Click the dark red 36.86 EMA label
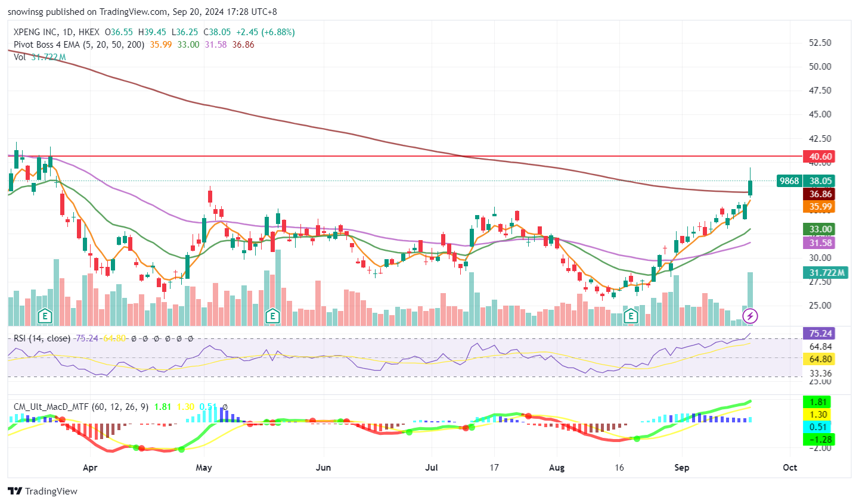The width and height of the screenshot is (859, 504). point(820,194)
